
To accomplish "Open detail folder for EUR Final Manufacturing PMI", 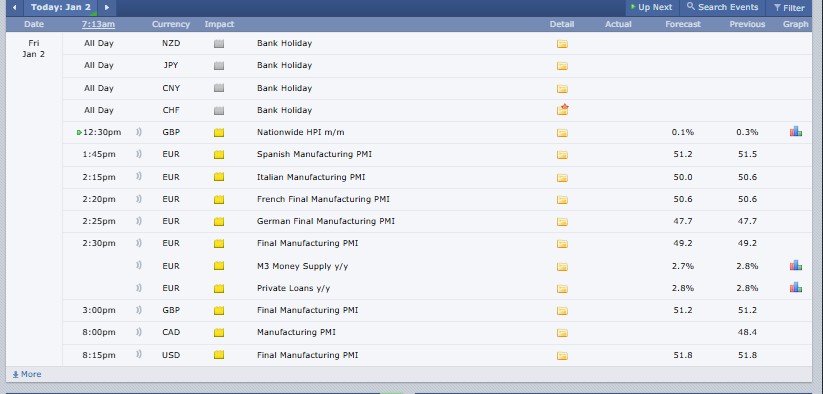I will [562, 243].
